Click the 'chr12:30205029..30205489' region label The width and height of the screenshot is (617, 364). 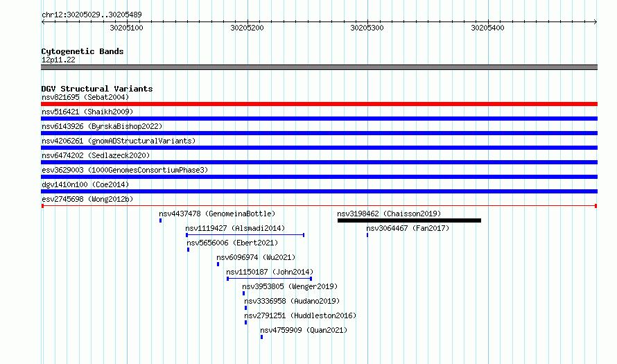(92, 15)
